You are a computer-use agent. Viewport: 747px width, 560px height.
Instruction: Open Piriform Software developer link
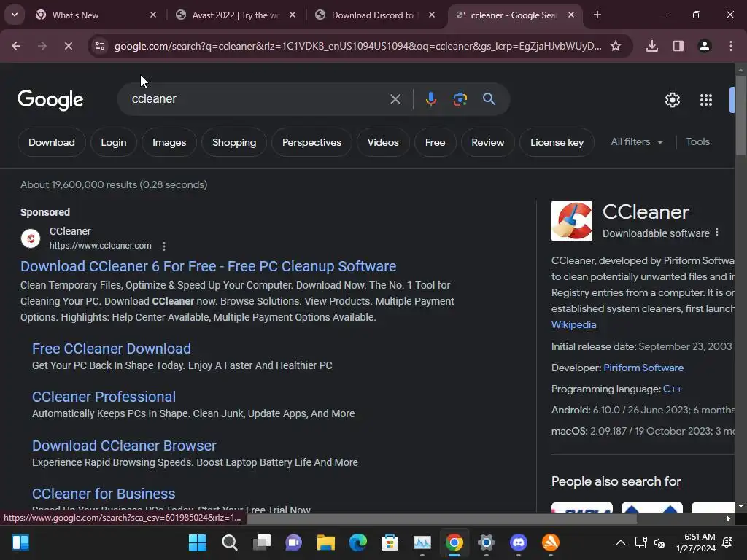tap(643, 367)
